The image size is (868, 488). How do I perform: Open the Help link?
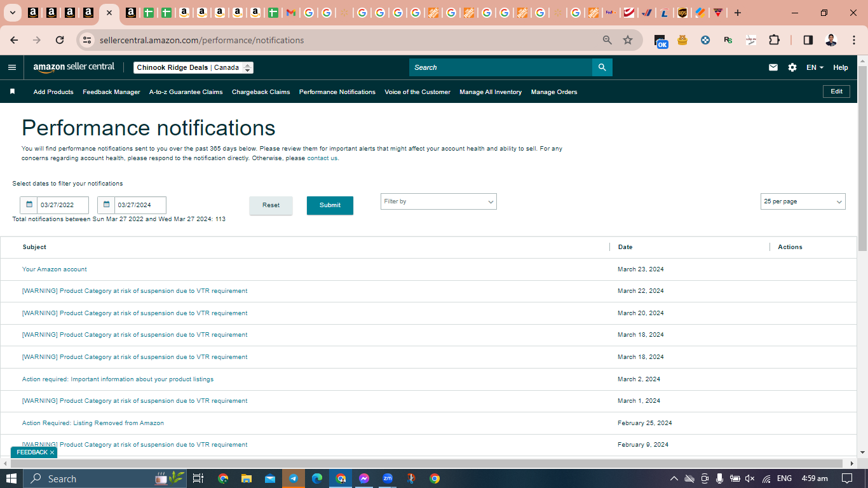[x=841, y=67]
